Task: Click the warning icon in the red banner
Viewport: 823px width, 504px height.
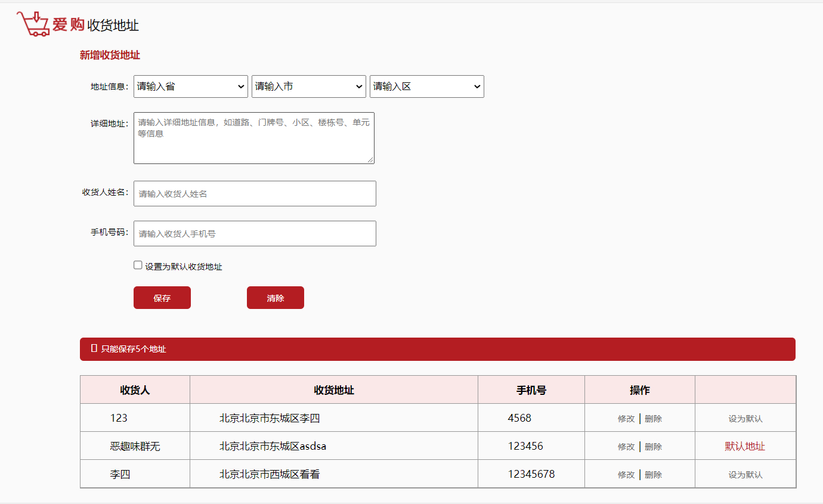Action: point(92,349)
